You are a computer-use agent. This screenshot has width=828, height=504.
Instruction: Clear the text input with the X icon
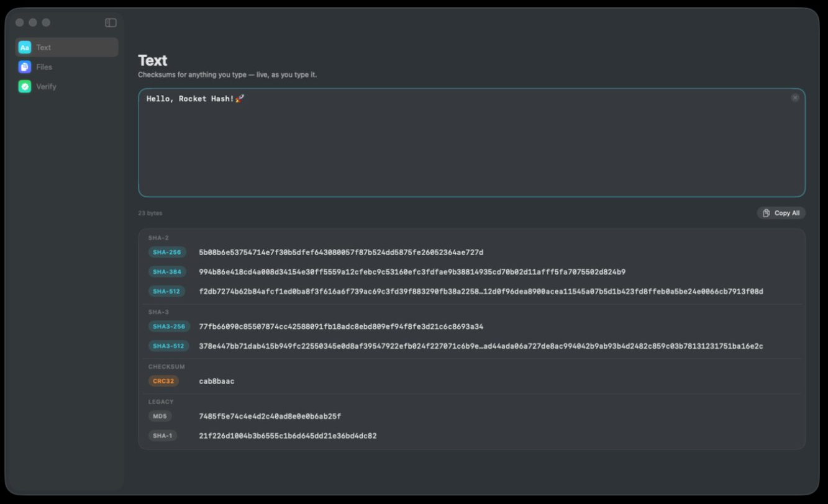pyautogui.click(x=795, y=97)
